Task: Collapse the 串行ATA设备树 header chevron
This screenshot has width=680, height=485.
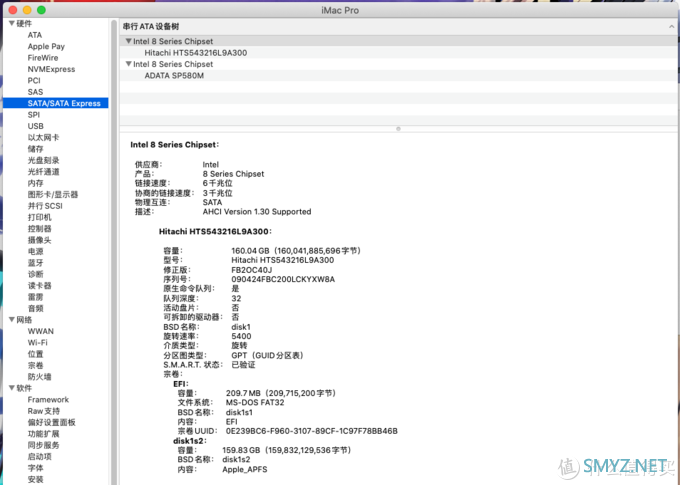Action: coord(671,26)
